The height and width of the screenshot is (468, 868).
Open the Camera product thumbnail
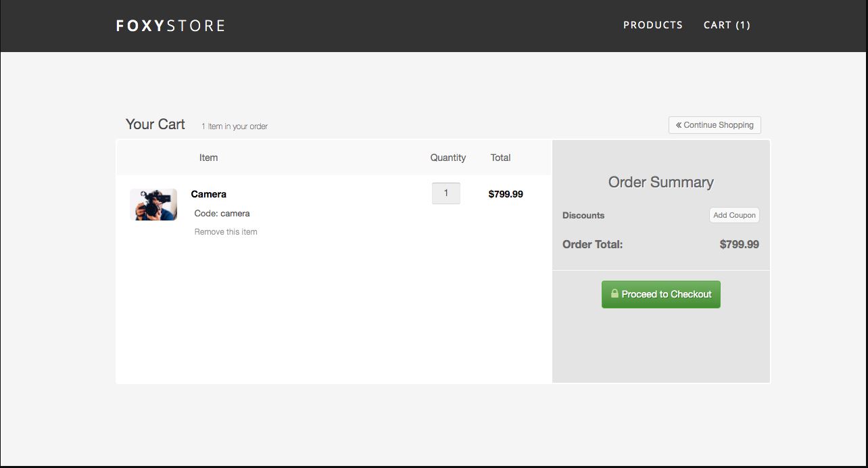[x=153, y=204]
